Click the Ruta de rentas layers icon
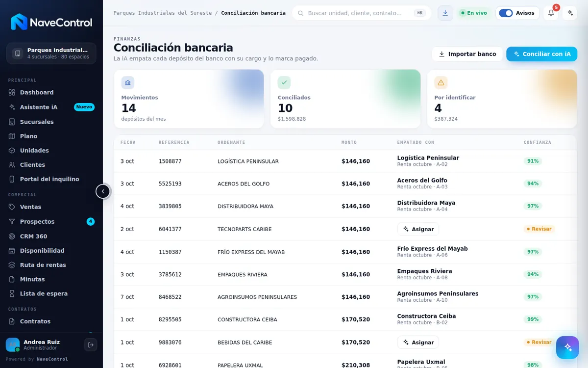 pyautogui.click(x=12, y=265)
